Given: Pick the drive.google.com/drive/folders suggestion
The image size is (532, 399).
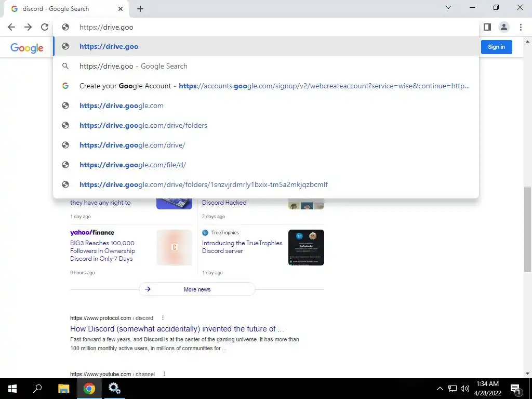Looking at the screenshot, I should (266, 125).
